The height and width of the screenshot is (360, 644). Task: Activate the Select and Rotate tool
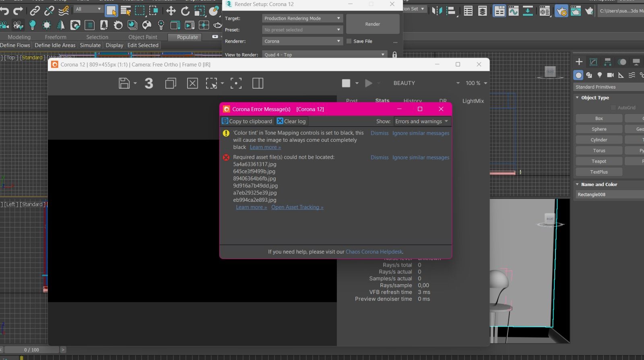coord(185,11)
